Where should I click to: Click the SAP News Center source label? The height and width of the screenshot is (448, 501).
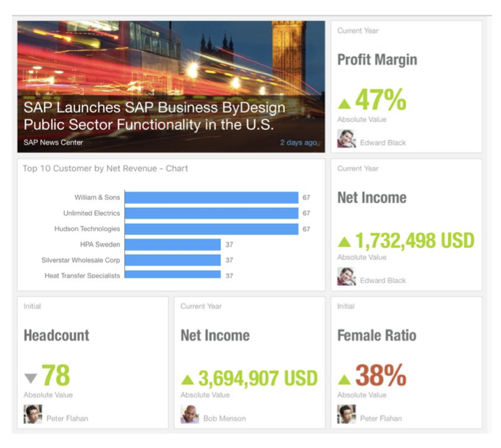(53, 143)
